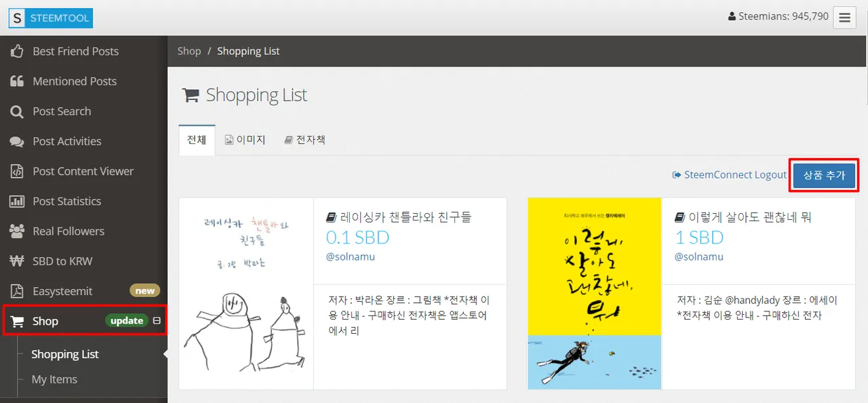Open Real Followers page
This screenshot has height=403, width=868.
point(68,231)
